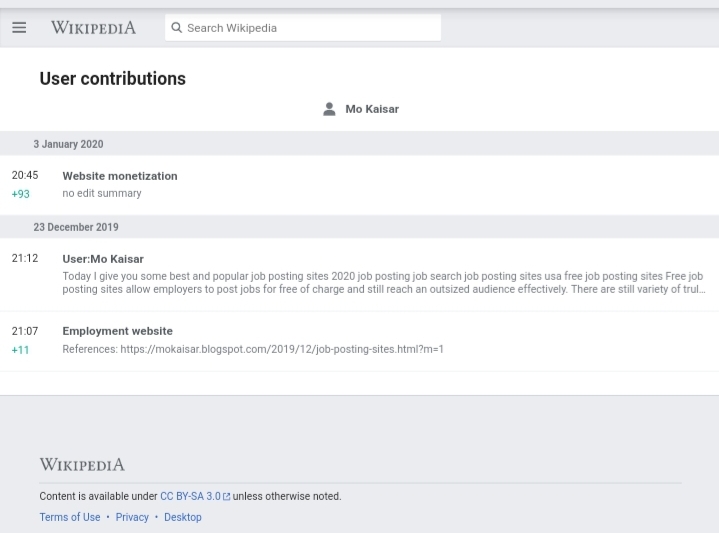Click the Wikipedia logo in the header
This screenshot has width=719, height=533.
point(94,28)
